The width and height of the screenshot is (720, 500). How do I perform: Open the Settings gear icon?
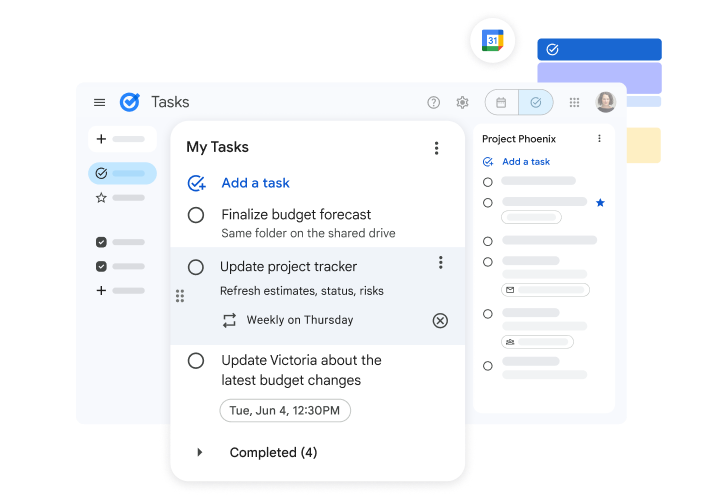462,102
